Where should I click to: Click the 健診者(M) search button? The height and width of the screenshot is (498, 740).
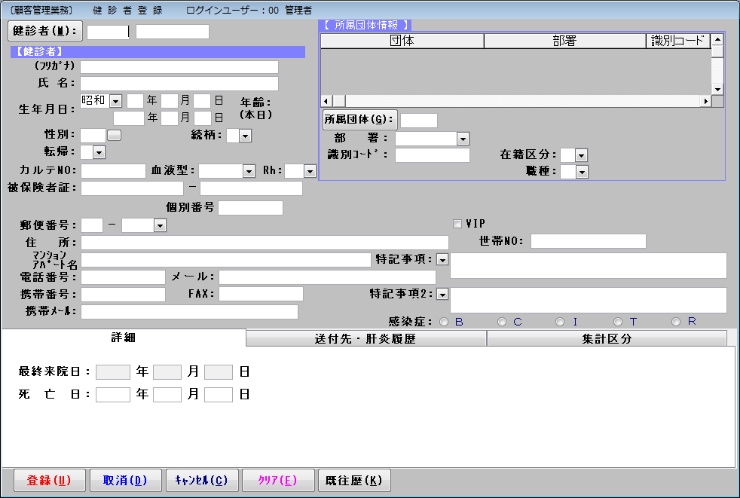[x=45, y=31]
